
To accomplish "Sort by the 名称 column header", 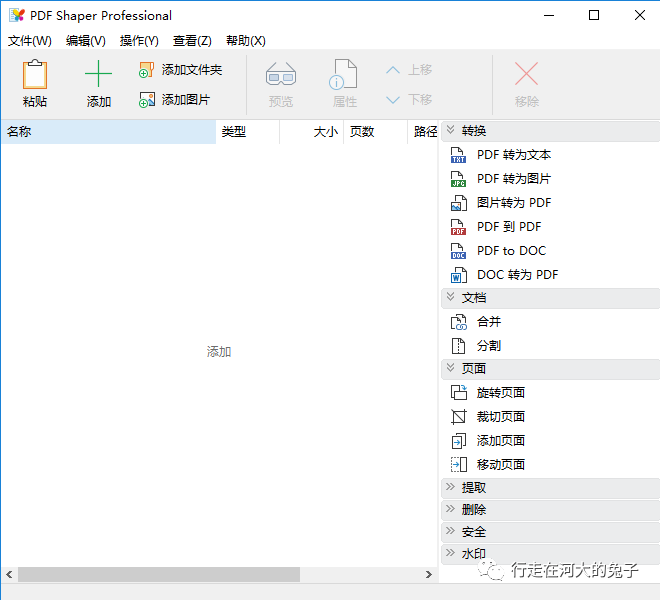I will (109, 132).
